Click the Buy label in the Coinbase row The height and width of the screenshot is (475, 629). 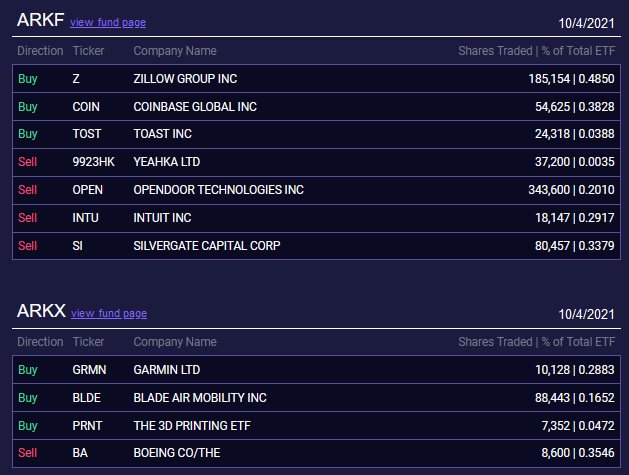(x=28, y=107)
